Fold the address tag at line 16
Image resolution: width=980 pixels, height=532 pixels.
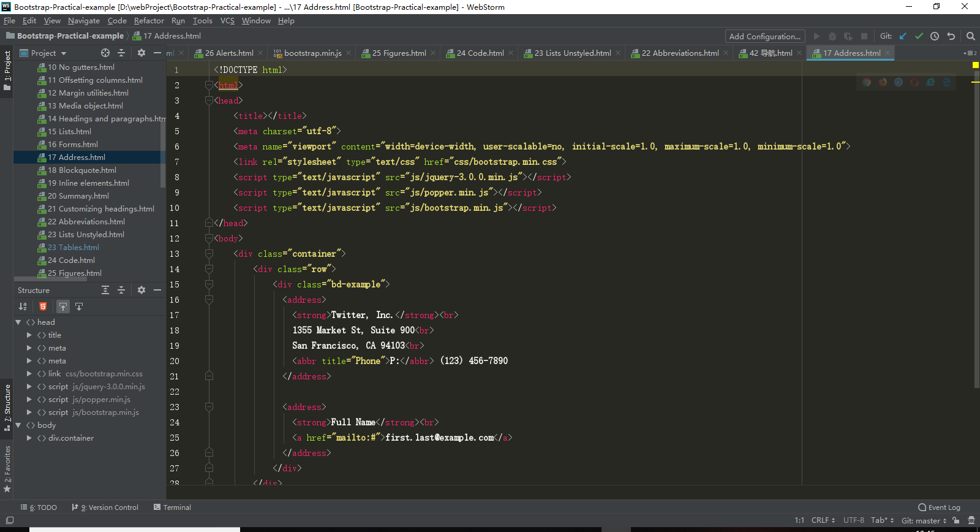[209, 300]
